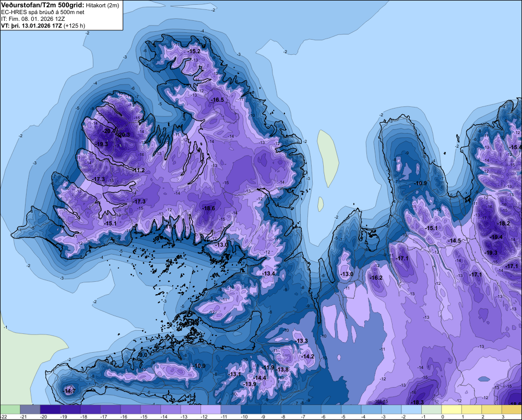This screenshot has height=420, width=522.
Task: Pick the light green swatch above -22 label
Action: pos(10,410)
